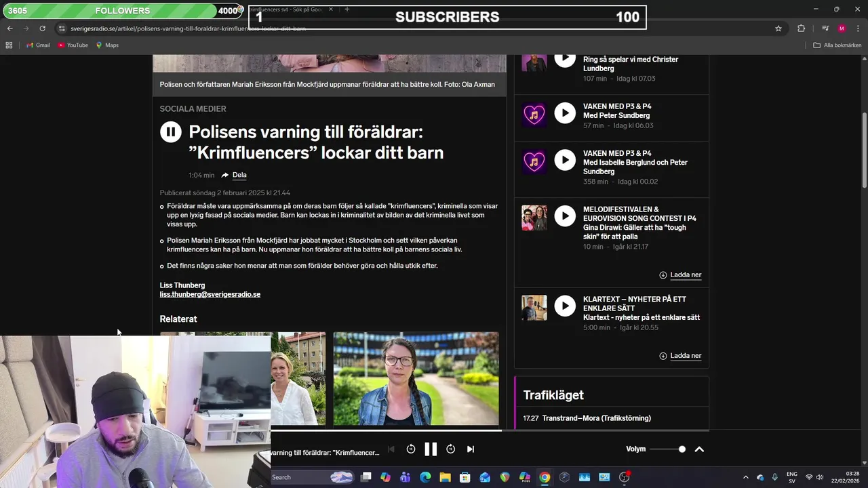View site information icon in address bar
This screenshot has width=868, height=488.
point(62,28)
